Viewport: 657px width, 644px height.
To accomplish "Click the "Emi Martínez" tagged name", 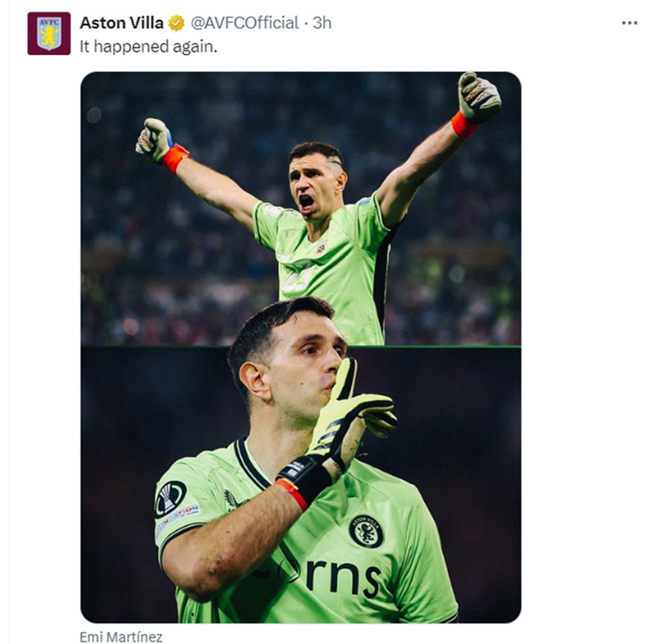I will click(121, 637).
